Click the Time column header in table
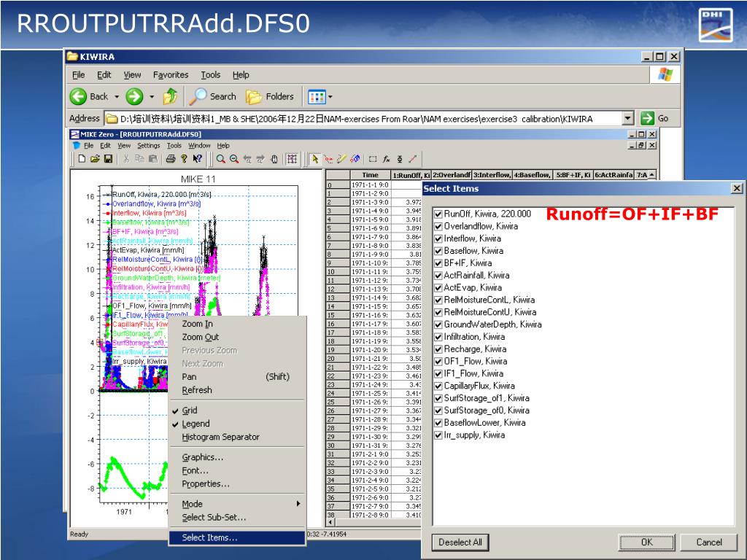 pos(370,175)
